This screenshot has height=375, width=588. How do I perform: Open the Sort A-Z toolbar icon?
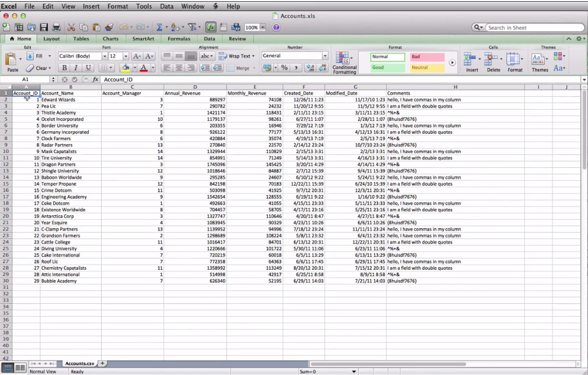coord(175,27)
